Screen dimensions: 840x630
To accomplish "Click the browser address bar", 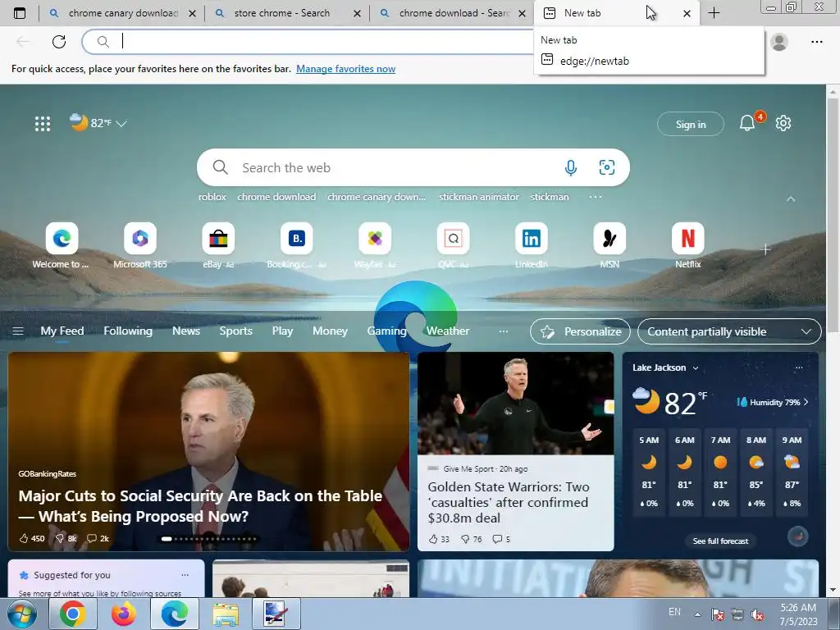I will (x=309, y=41).
